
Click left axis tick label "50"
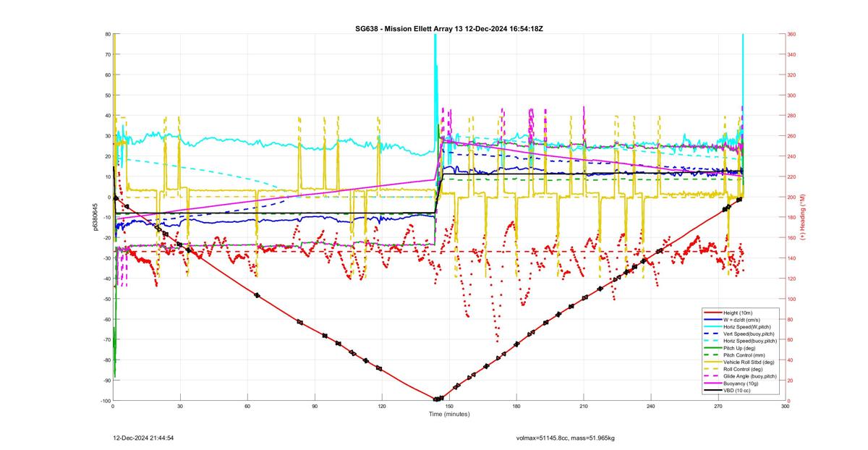point(108,95)
